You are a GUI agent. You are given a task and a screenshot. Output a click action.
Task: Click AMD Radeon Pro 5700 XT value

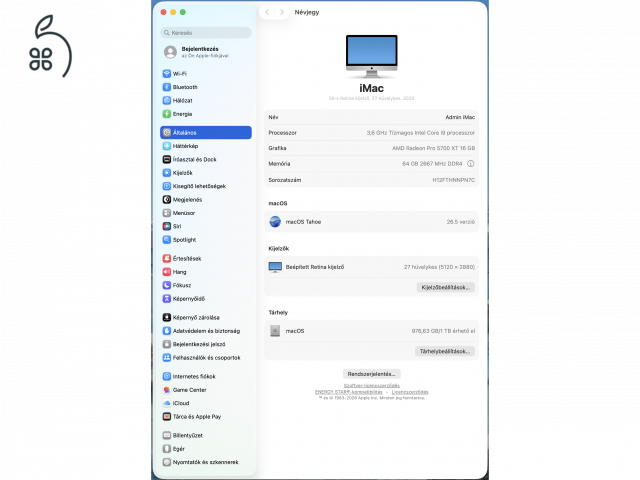[433, 148]
